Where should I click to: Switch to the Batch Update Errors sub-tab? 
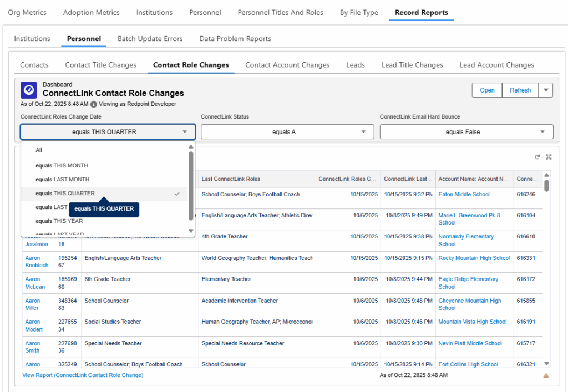pos(150,38)
